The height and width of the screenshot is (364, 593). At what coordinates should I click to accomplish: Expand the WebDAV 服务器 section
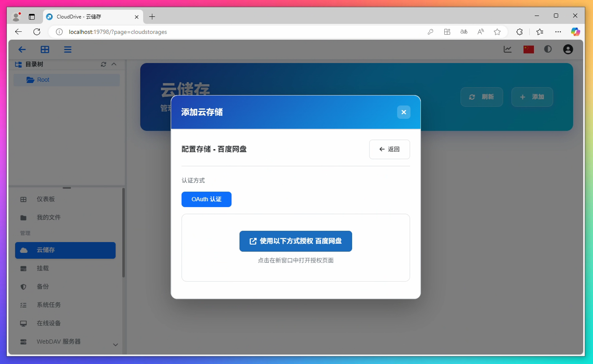(115, 344)
